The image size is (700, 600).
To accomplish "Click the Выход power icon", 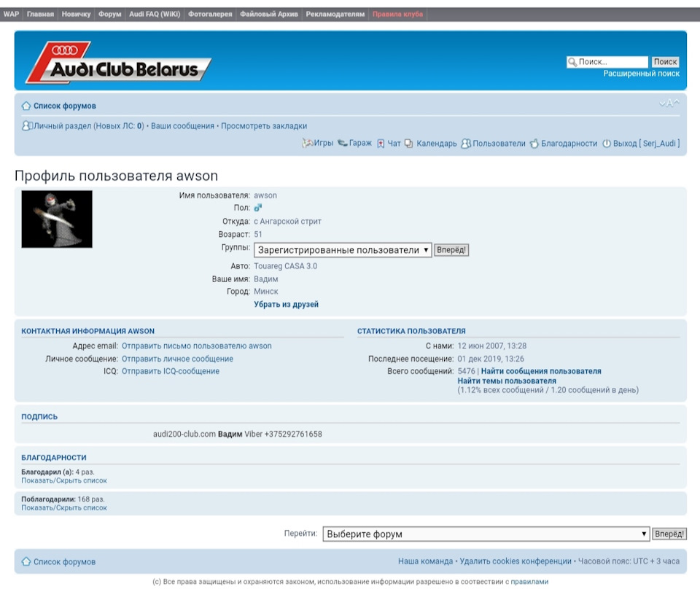I will pos(607,144).
